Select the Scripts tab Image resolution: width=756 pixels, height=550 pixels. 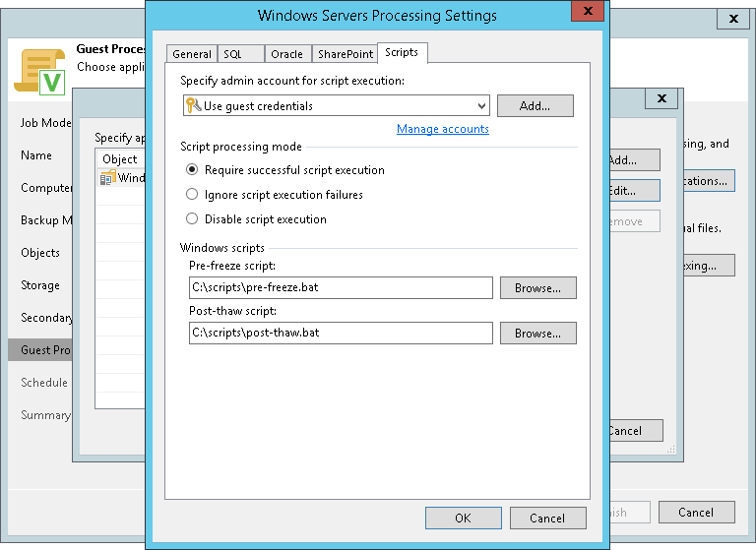tap(402, 52)
